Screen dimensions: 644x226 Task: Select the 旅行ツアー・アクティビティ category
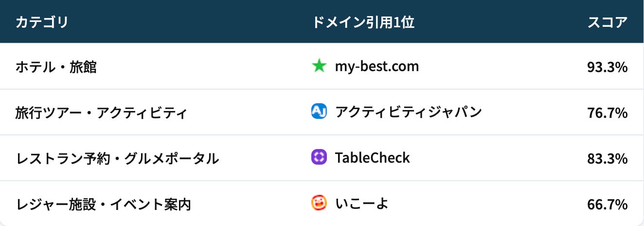(x=101, y=113)
